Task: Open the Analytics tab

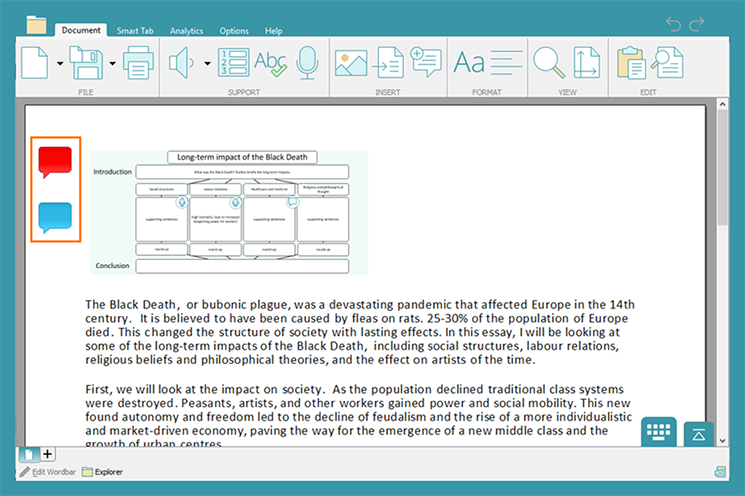Action: tap(186, 31)
